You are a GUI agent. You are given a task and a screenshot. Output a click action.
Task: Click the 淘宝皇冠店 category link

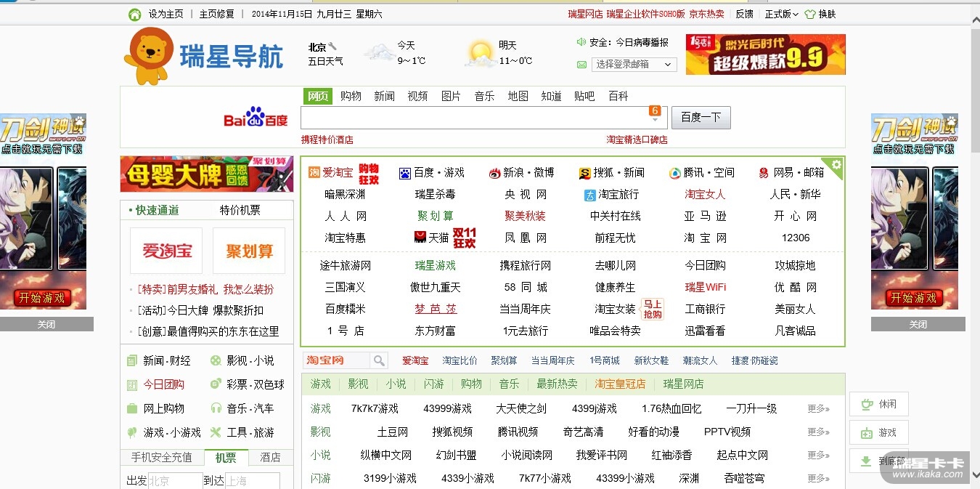click(x=620, y=384)
